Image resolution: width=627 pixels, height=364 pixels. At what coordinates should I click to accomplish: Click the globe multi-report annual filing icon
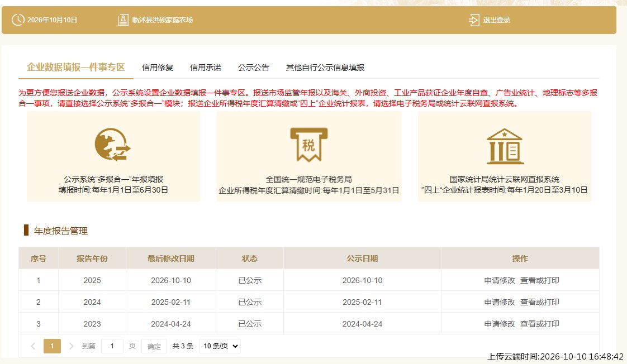coord(113,145)
